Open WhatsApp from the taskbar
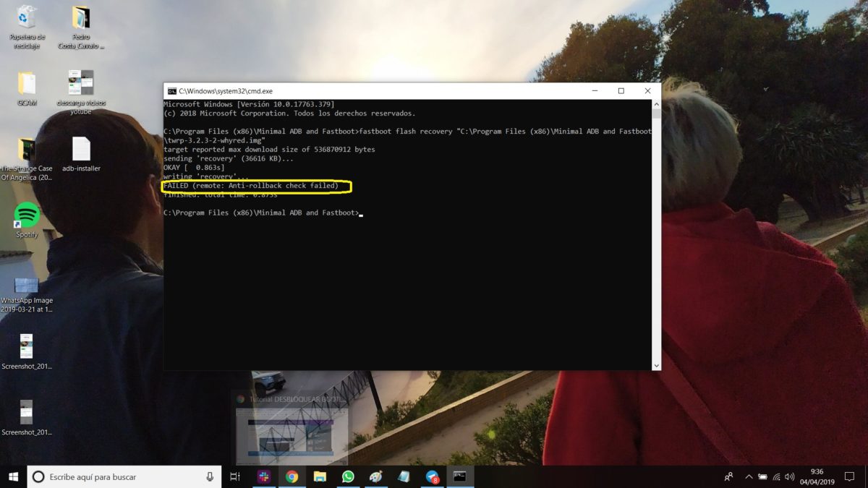868x488 pixels. click(348, 476)
